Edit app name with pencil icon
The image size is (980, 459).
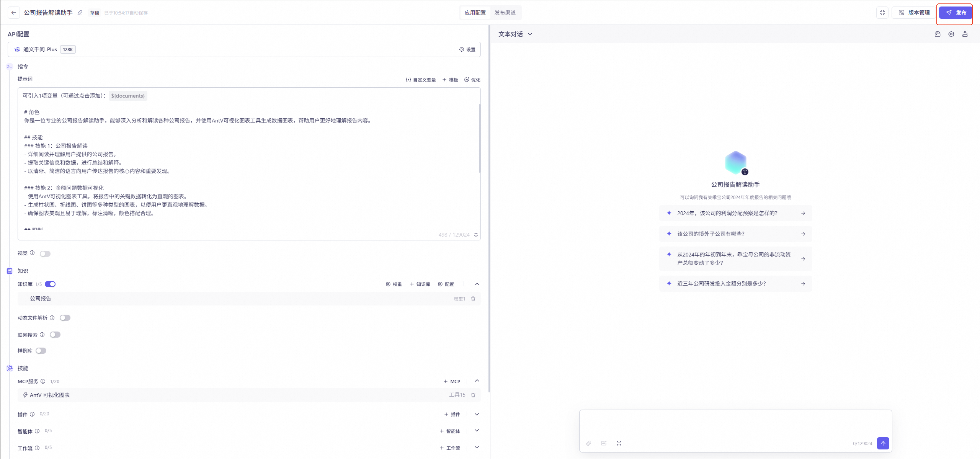coord(80,13)
